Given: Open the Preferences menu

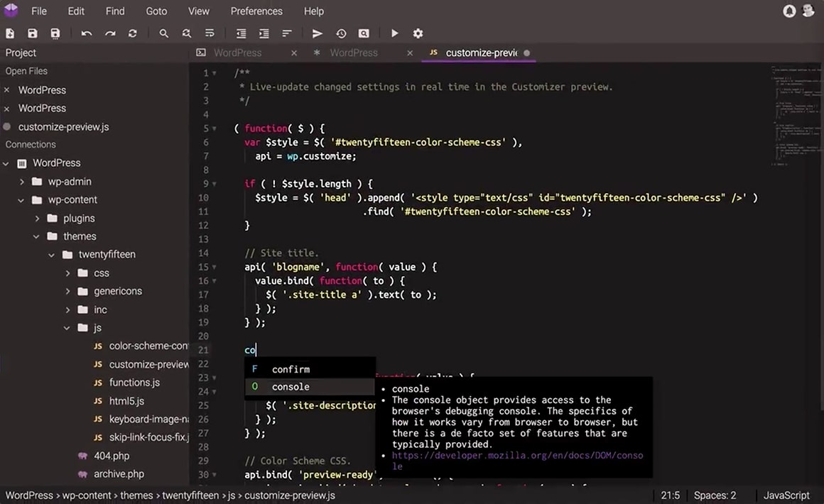Looking at the screenshot, I should tap(256, 11).
